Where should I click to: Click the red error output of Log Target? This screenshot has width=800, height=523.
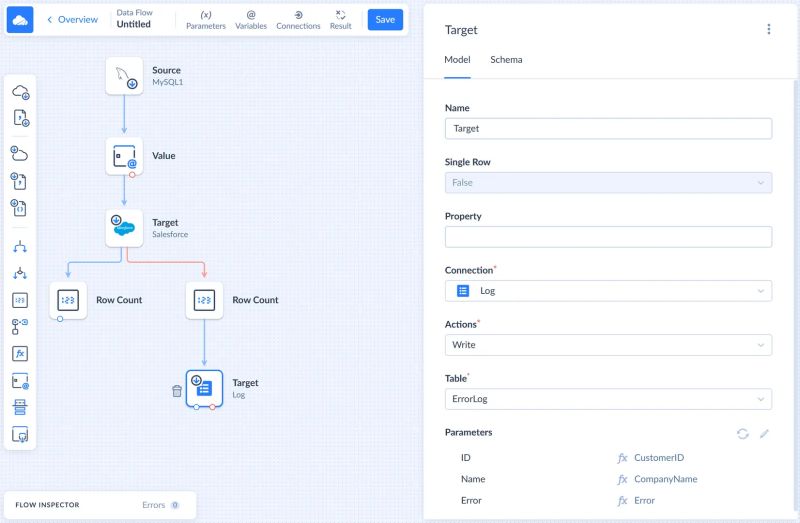[x=213, y=407]
